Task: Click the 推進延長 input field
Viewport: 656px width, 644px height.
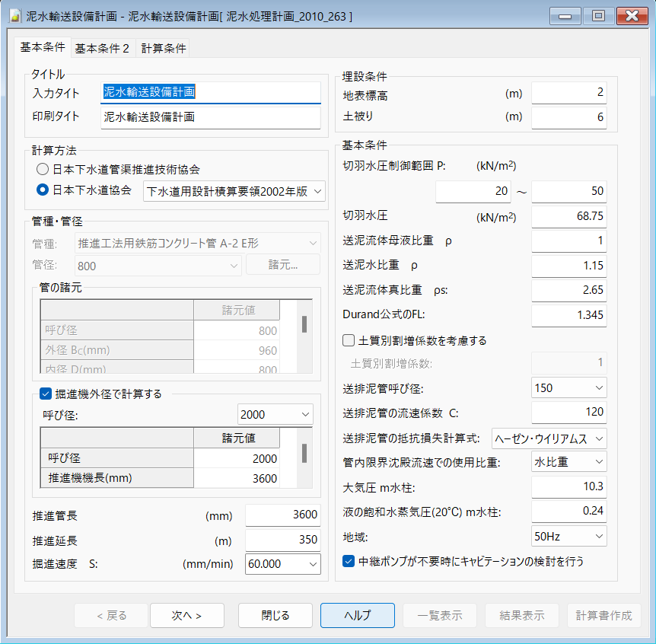Action: (x=282, y=540)
